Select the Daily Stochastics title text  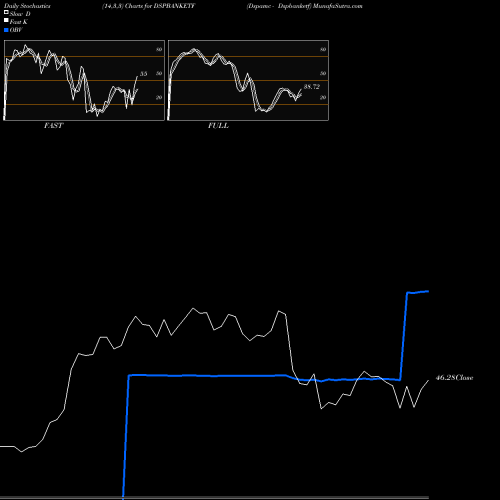point(27,6)
